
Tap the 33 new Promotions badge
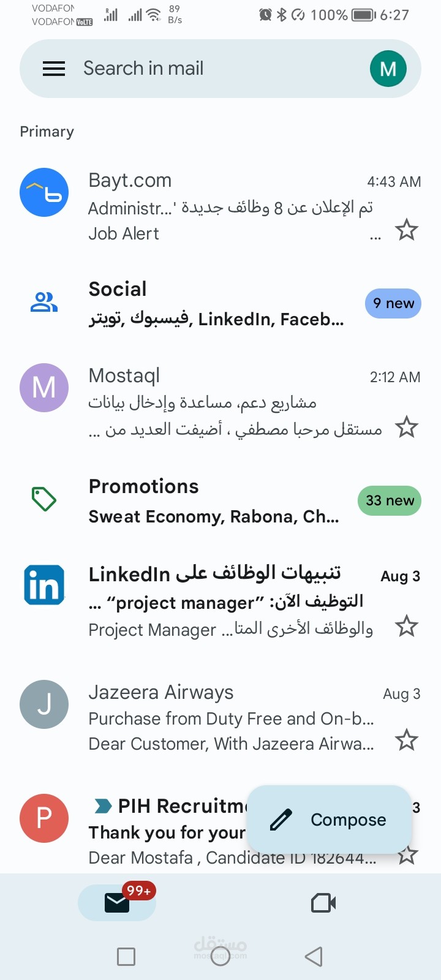pos(389,500)
